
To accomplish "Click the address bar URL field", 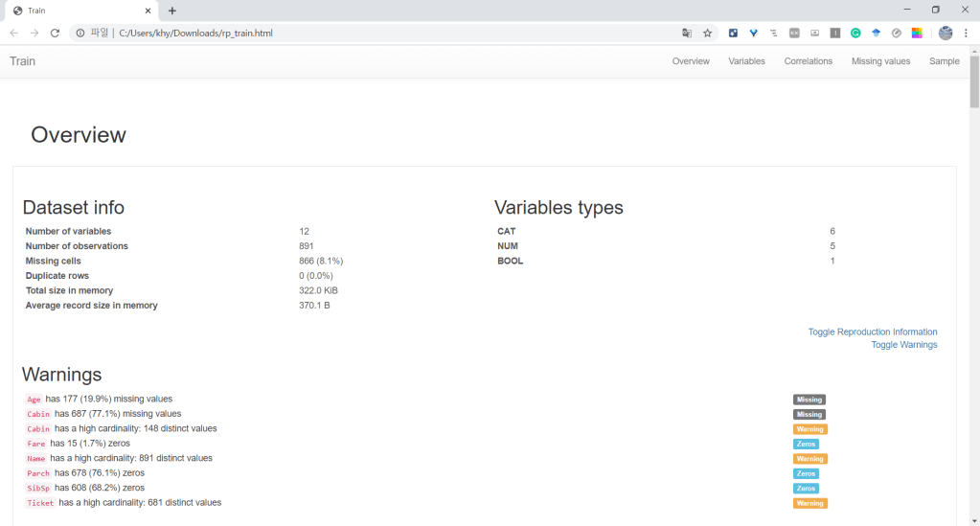I will (x=383, y=33).
